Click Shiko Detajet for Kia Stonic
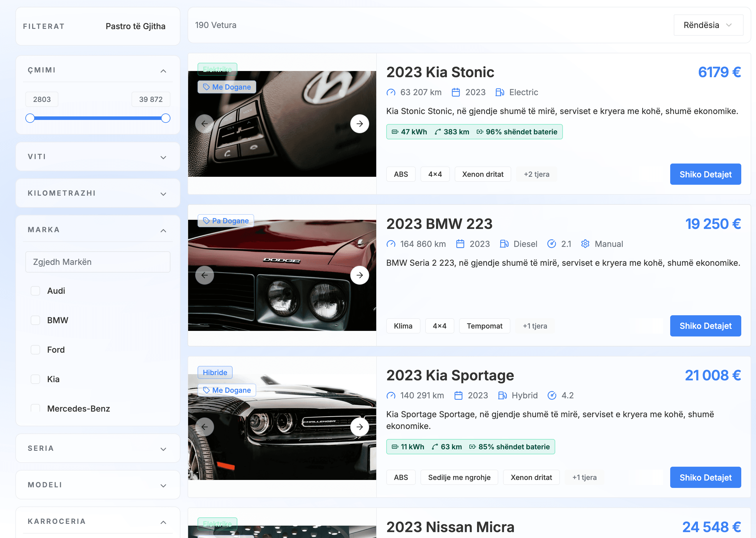Viewport: 756px width, 538px height. (x=705, y=174)
